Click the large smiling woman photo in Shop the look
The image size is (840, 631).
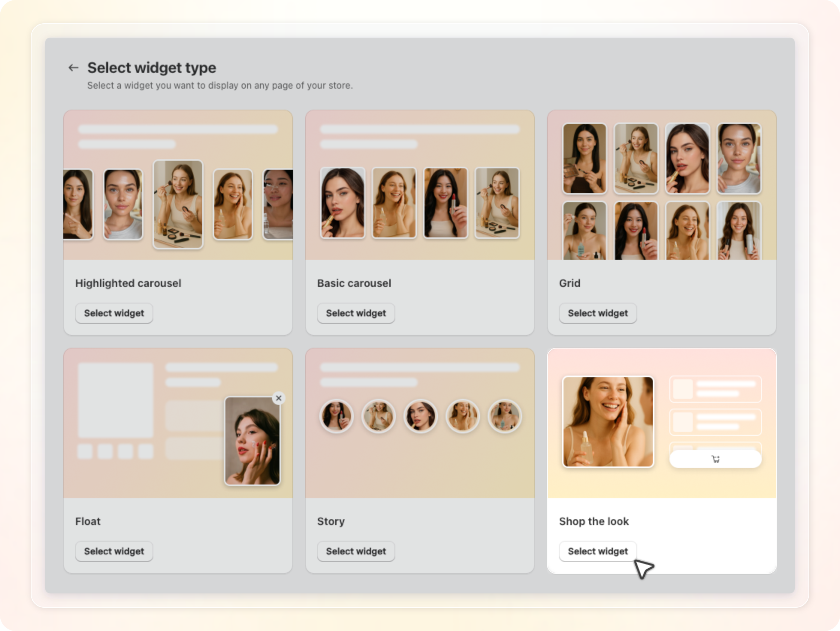pos(608,421)
